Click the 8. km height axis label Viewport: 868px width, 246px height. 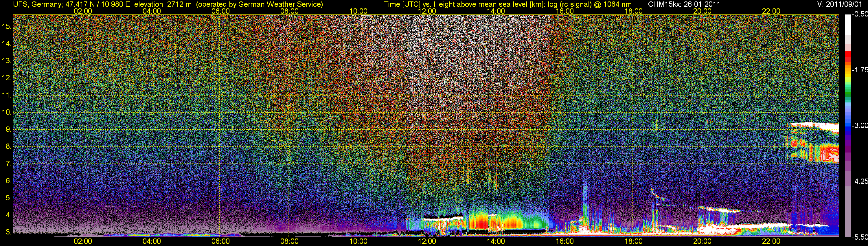click(8, 147)
